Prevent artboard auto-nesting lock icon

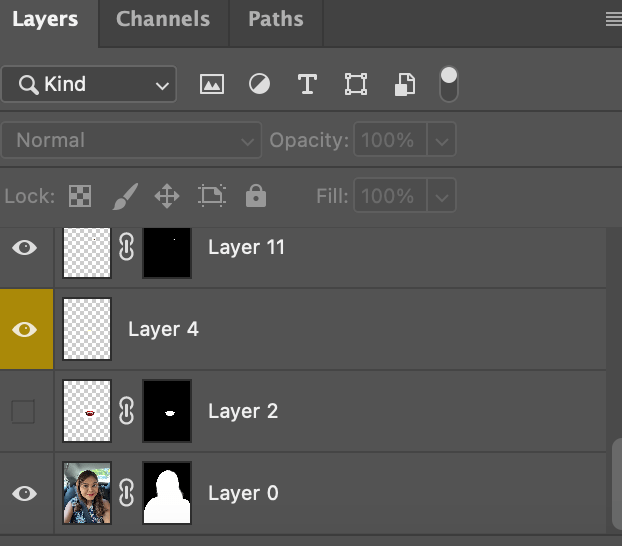click(x=212, y=196)
